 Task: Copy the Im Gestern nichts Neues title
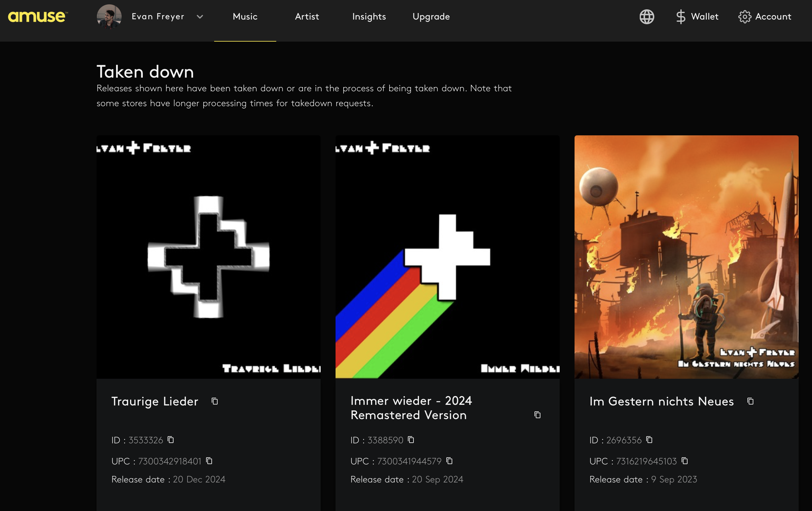pyautogui.click(x=750, y=401)
